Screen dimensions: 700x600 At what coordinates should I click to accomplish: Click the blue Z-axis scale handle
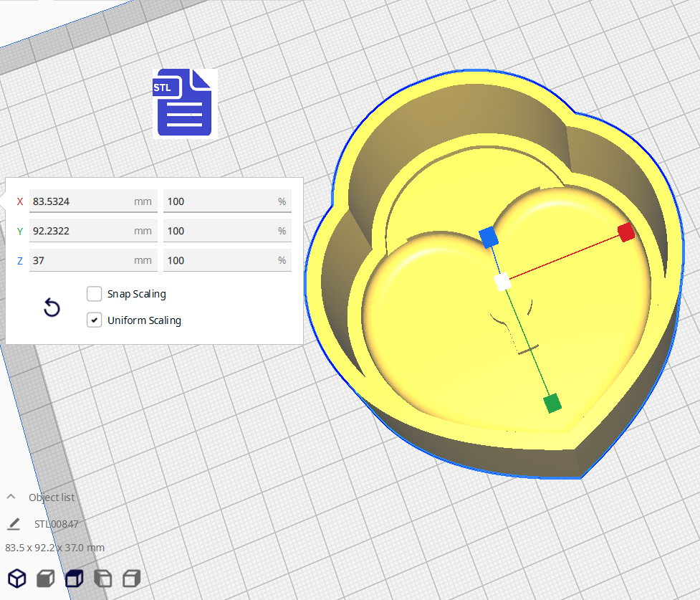[x=489, y=237]
